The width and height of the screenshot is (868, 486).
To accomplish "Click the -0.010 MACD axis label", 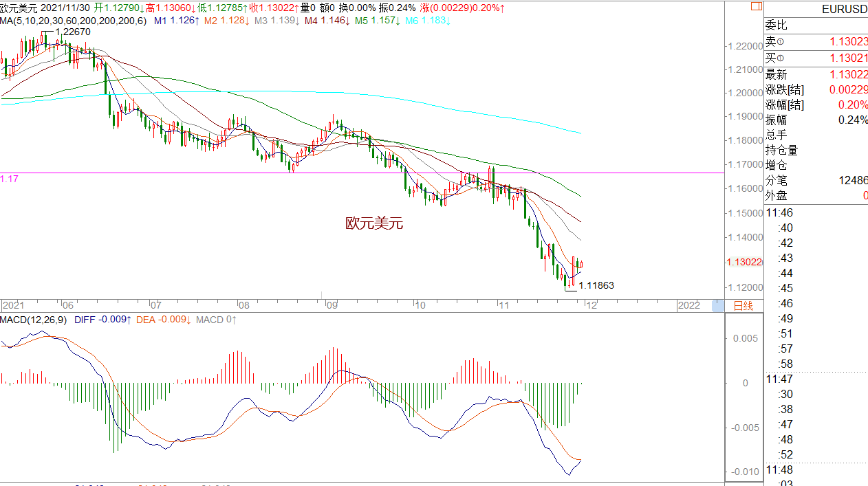I will 745,472.
